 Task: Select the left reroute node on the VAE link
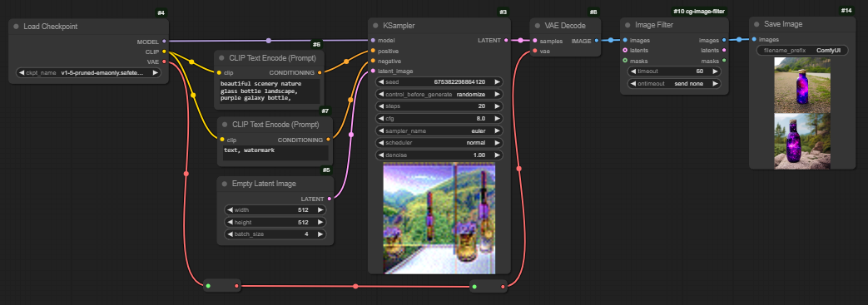click(x=222, y=286)
